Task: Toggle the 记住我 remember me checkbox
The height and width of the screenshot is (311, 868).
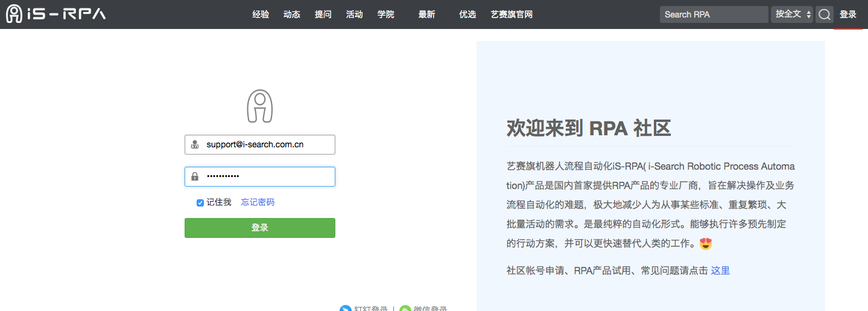Action: [x=200, y=203]
